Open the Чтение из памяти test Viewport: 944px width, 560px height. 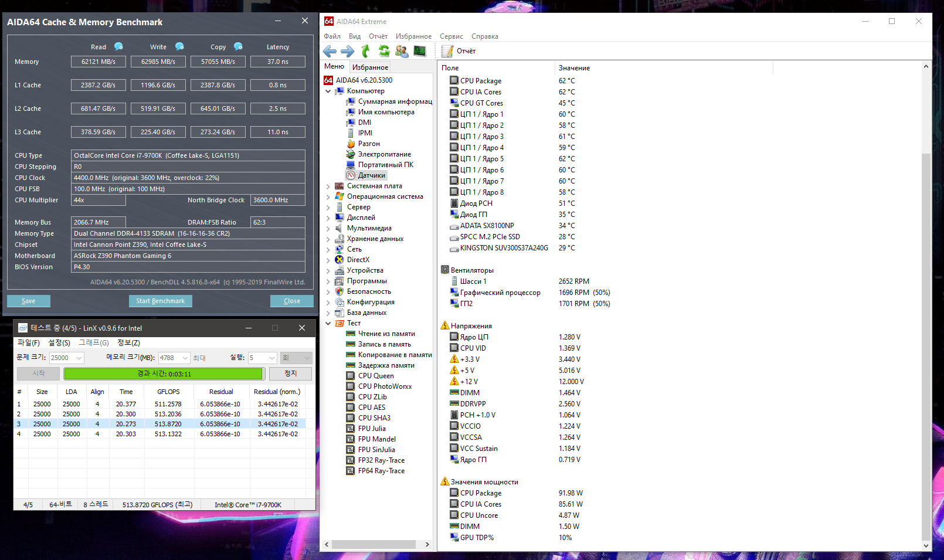[381, 334]
